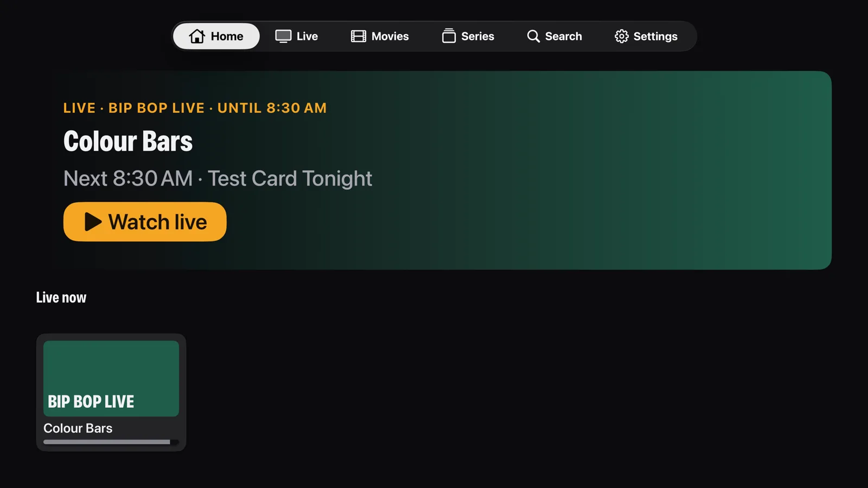Go to the Search tab label

pyautogui.click(x=563, y=36)
